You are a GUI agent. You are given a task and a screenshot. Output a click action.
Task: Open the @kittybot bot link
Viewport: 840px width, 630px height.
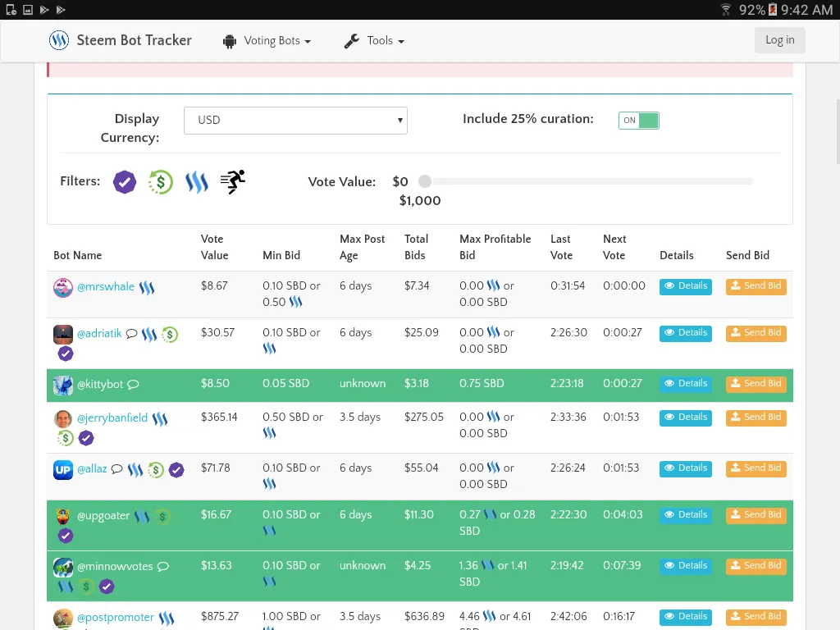99,384
